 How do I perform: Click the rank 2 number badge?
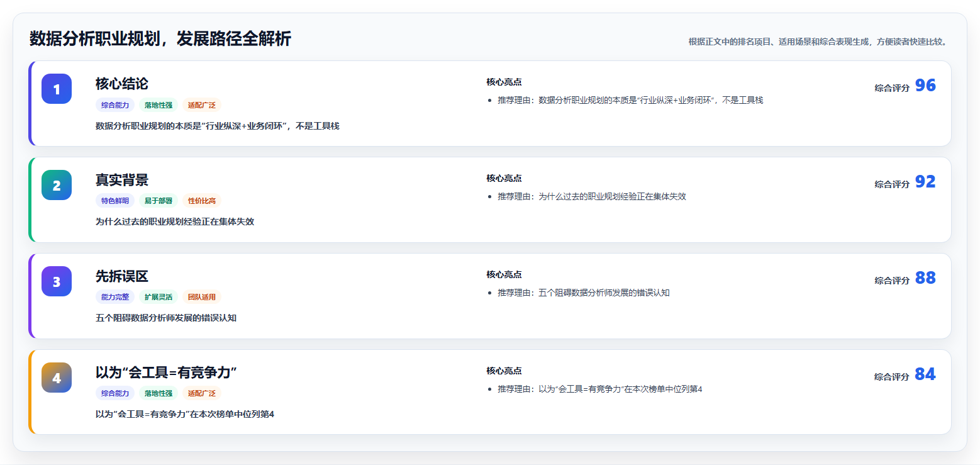point(57,185)
